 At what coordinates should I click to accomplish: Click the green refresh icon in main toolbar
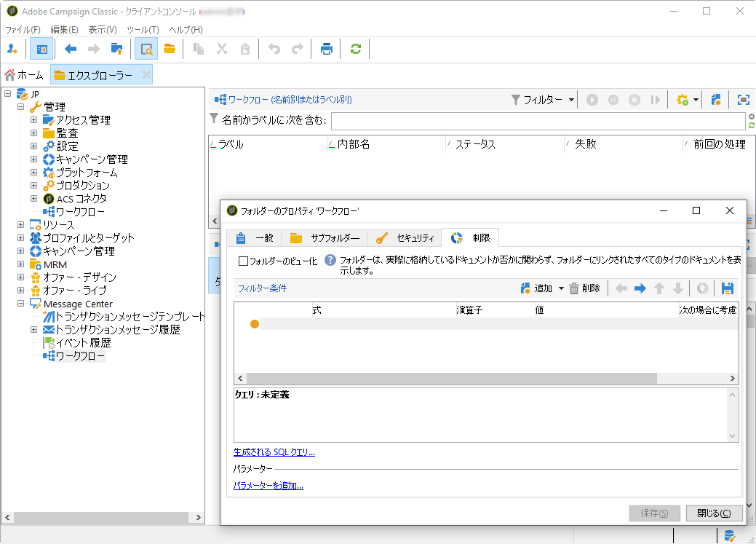(x=356, y=49)
